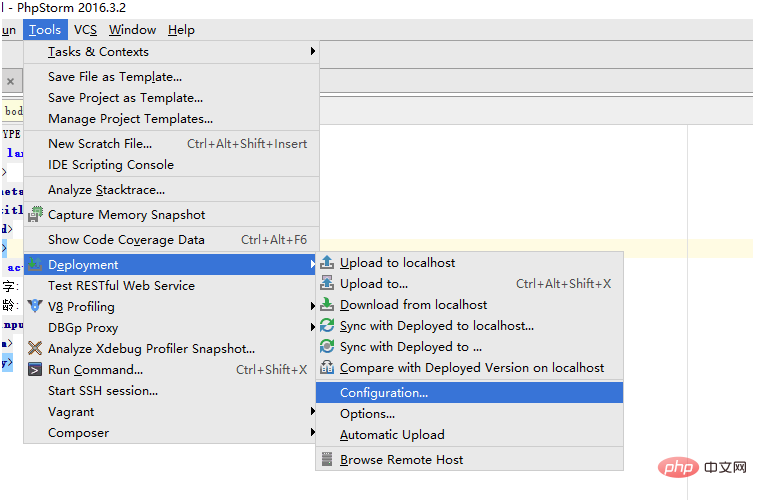
Task: Expand the V8 Profiling submenu arrow
Action: [x=312, y=306]
